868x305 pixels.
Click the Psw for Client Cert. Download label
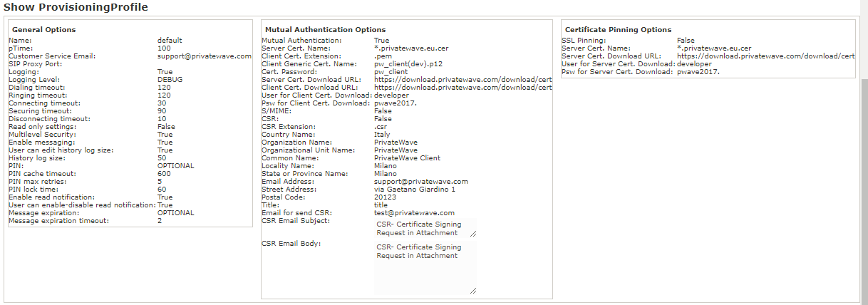316,103
